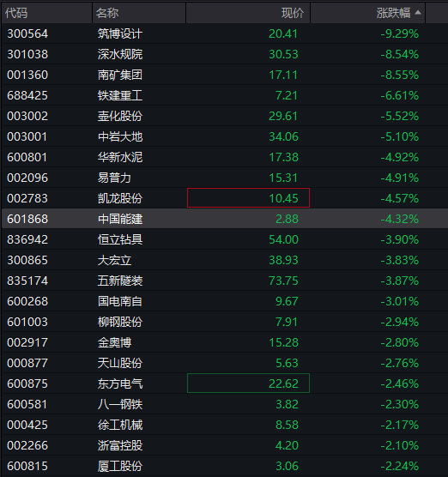Select stock code 000877
This screenshot has height=477, width=448.
(27, 363)
